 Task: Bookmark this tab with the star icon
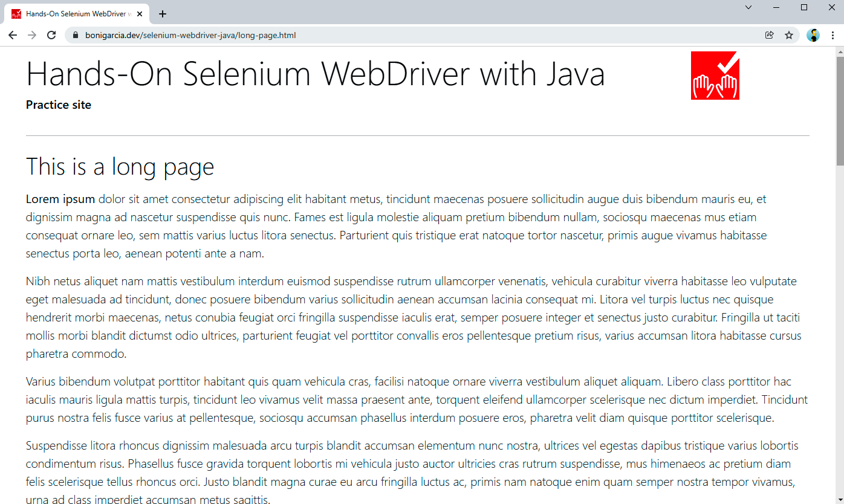(x=789, y=35)
